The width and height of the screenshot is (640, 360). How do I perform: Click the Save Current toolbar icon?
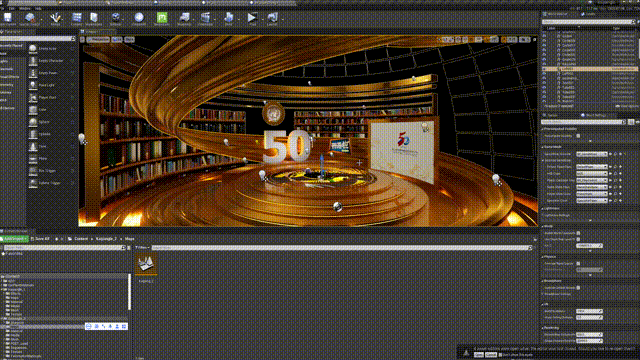[x=8, y=18]
